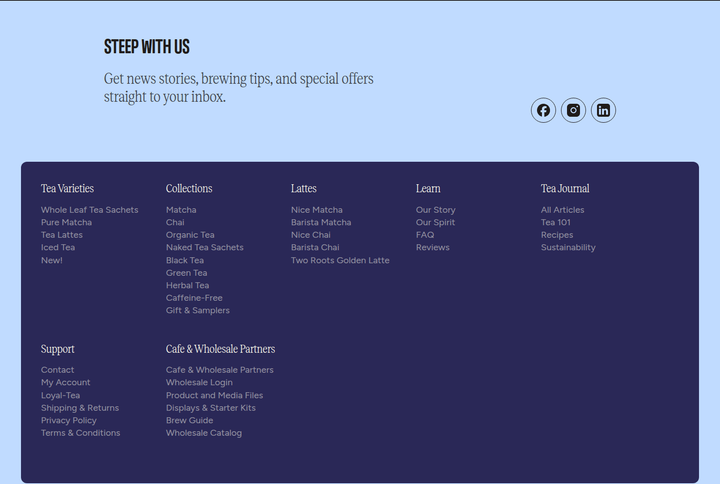Open Gift & Samplers link

(198, 310)
